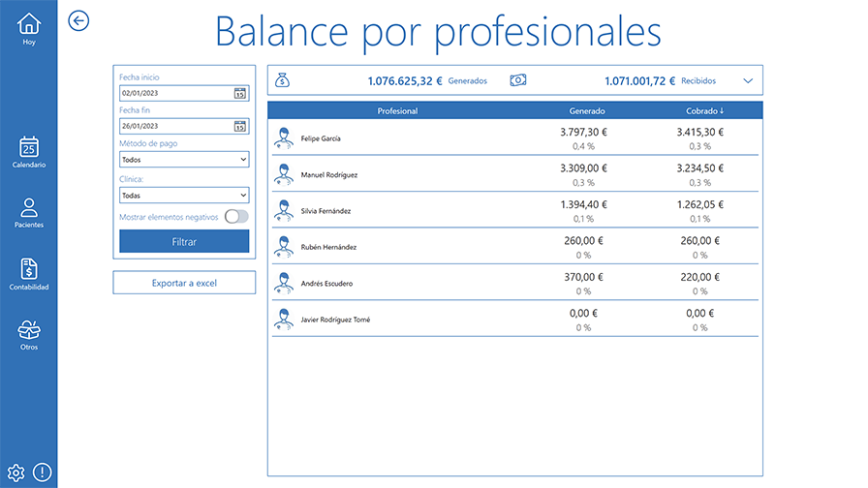Click the 1.071.001,72 € Recibidos total
Viewport: 868px width, 488px height.
[x=660, y=80]
